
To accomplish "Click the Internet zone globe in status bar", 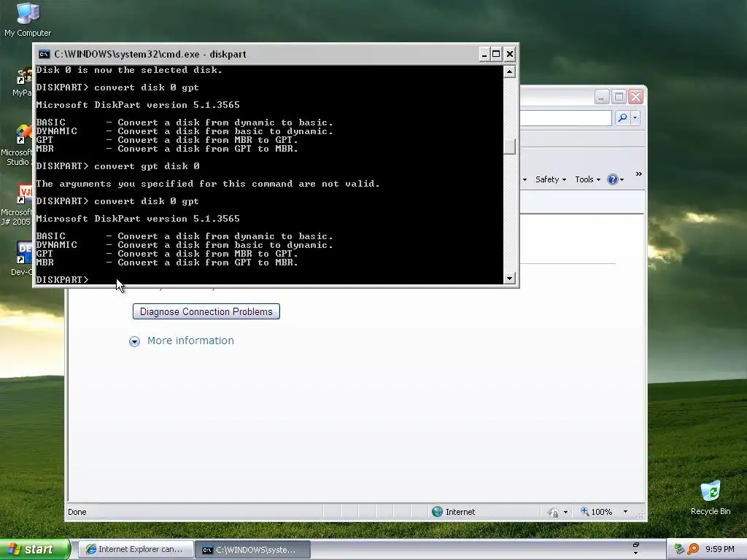I will point(437,511).
